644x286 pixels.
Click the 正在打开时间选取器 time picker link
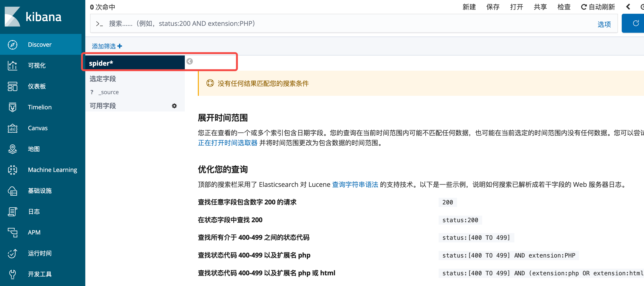[x=227, y=143]
